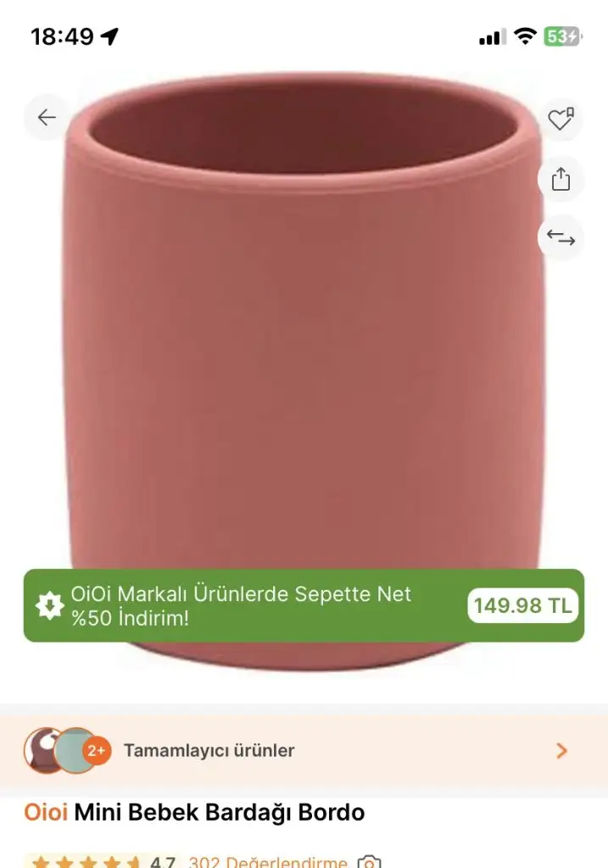Tap the compare arrows icon
608x868 pixels.
[x=561, y=238]
